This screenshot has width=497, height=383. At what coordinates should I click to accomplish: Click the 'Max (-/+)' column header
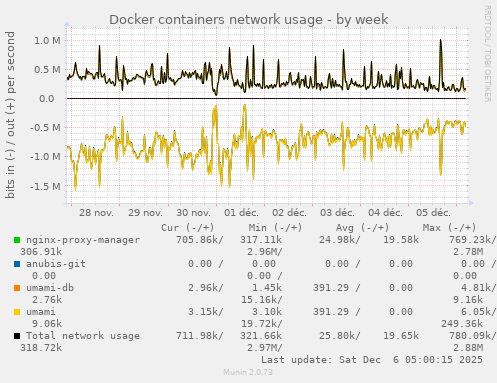pos(449,228)
